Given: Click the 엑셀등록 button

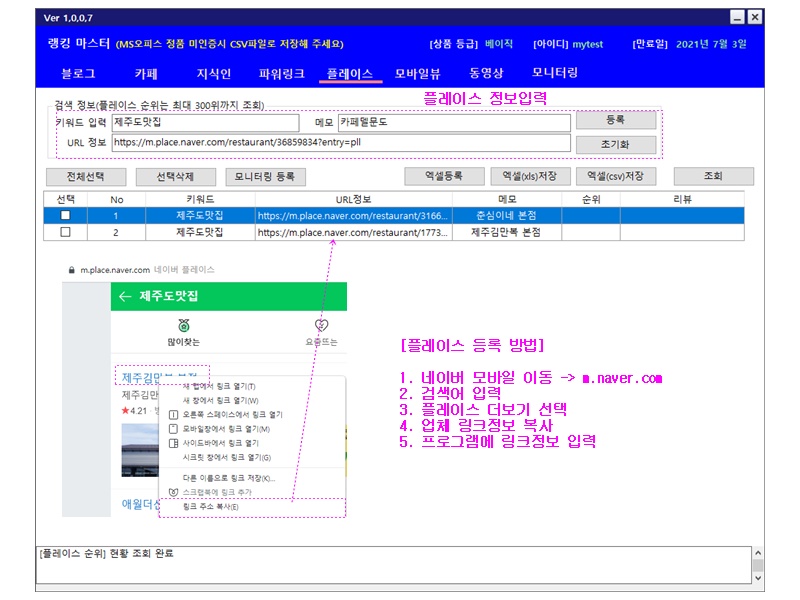Looking at the screenshot, I should click(444, 177).
